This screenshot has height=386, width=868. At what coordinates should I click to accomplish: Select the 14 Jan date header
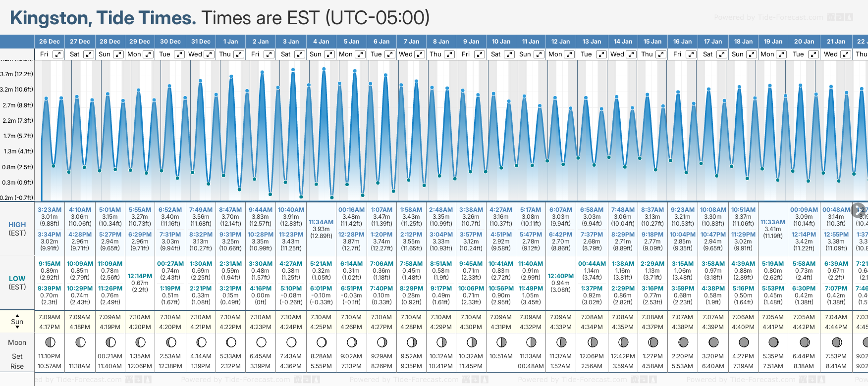[x=623, y=42]
